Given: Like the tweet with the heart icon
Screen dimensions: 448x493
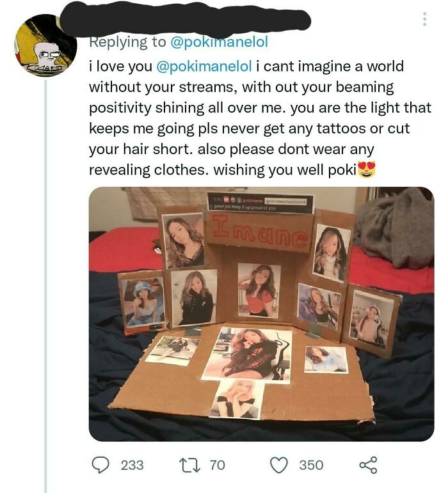Looking at the screenshot, I should 278,465.
